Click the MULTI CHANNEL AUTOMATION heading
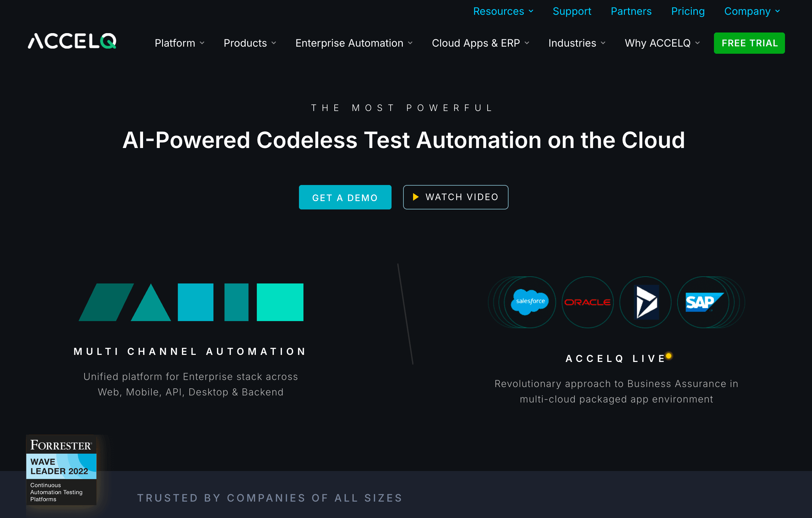The width and height of the screenshot is (812, 518). coord(191,351)
